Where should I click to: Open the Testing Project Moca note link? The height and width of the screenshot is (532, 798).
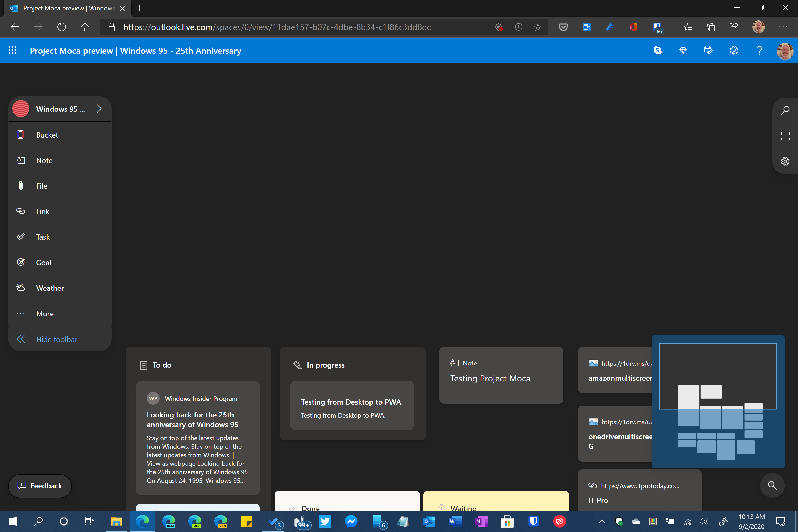click(490, 378)
